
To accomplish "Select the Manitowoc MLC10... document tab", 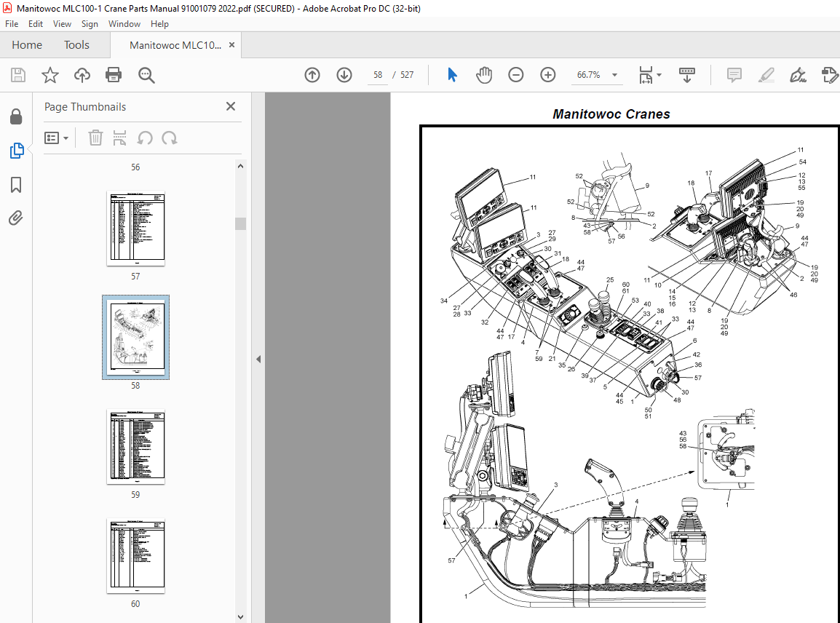I will 175,45.
